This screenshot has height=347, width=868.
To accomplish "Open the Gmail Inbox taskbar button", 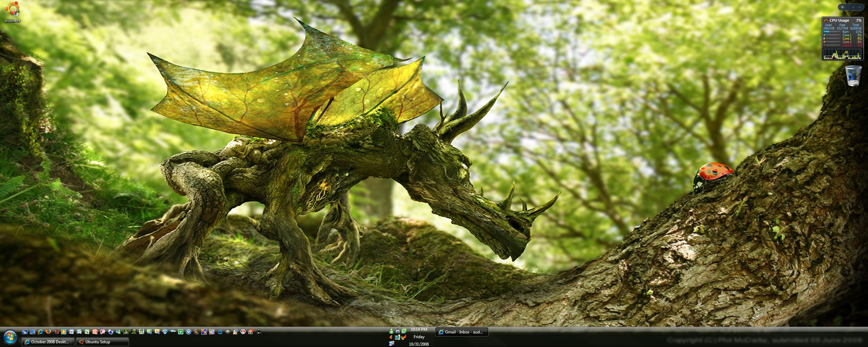I will [x=461, y=332].
